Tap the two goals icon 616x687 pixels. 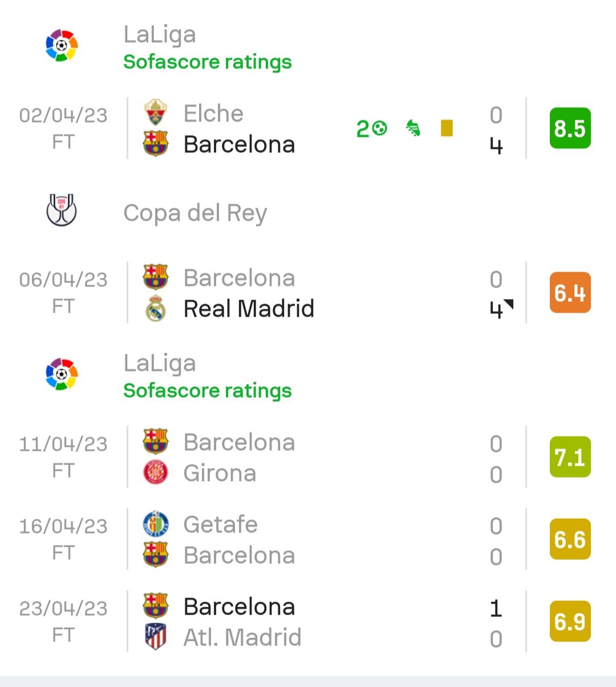tap(371, 128)
